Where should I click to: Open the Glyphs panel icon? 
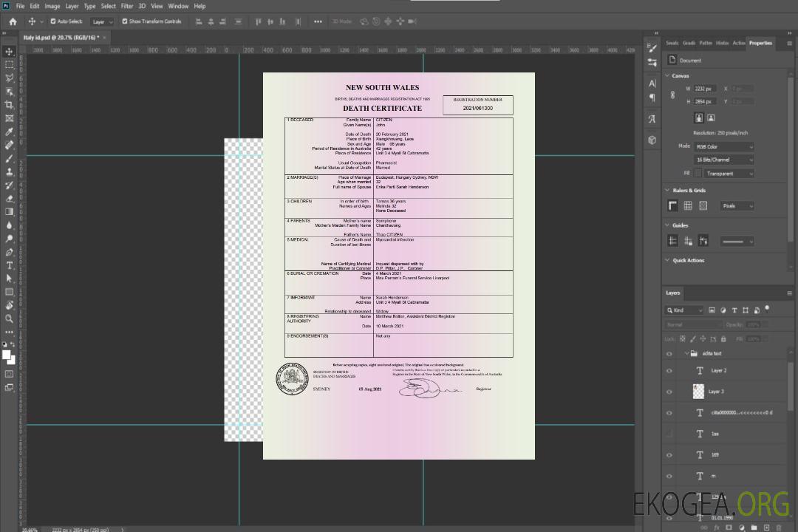tap(652, 119)
